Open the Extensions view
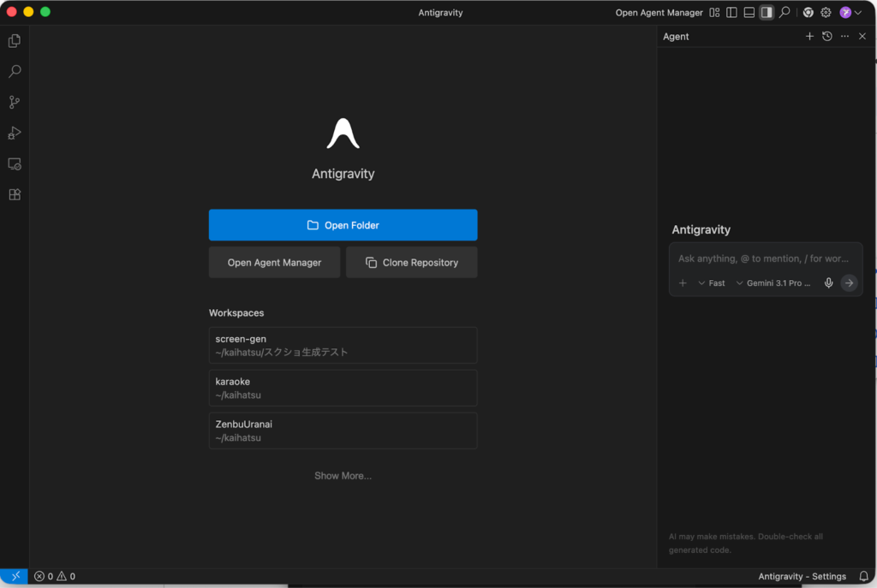 pyautogui.click(x=15, y=194)
